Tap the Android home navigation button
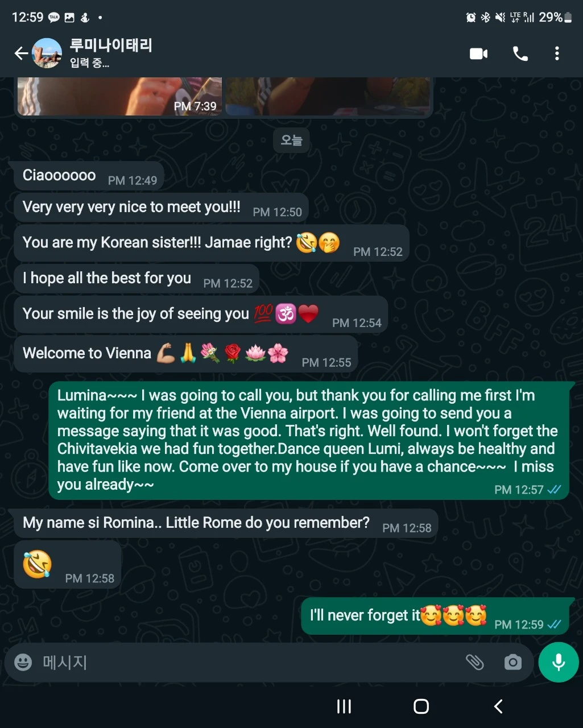This screenshot has height=728, width=583. coord(421,706)
